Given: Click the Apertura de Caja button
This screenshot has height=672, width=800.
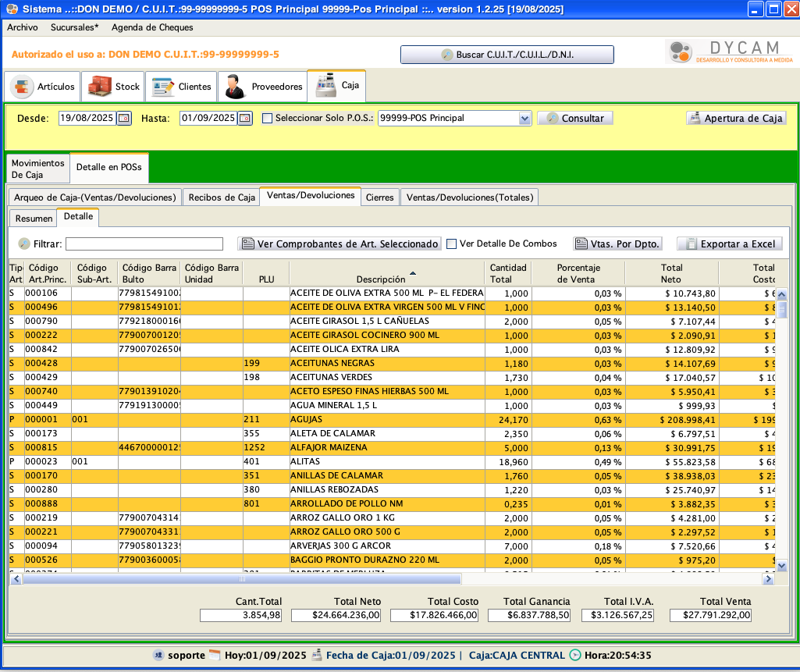Looking at the screenshot, I should pos(736,119).
